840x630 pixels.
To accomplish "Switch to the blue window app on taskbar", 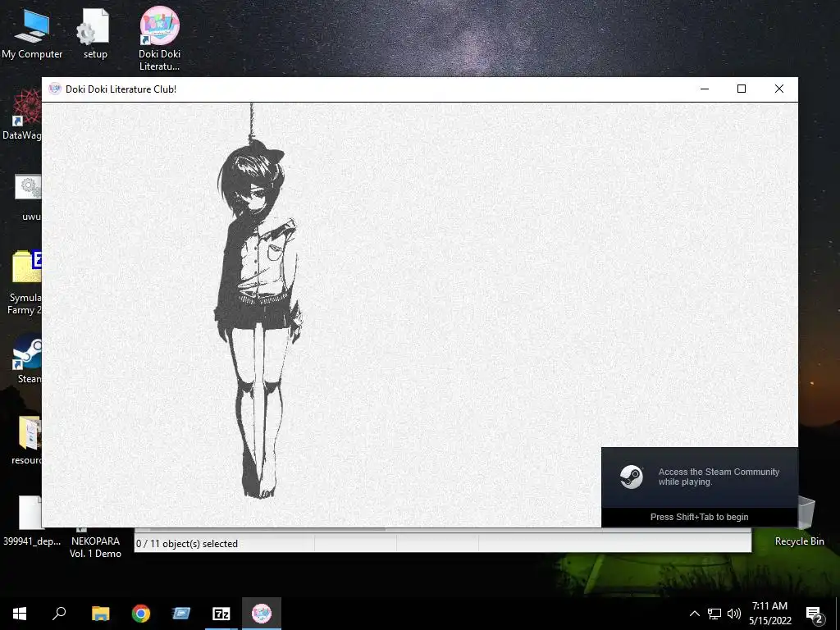I will pyautogui.click(x=181, y=614).
